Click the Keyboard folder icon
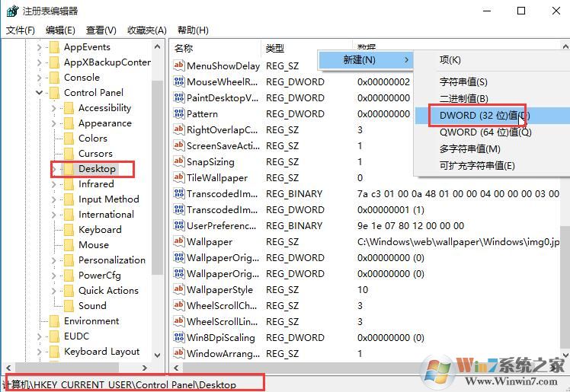The image size is (570, 392). (x=69, y=230)
